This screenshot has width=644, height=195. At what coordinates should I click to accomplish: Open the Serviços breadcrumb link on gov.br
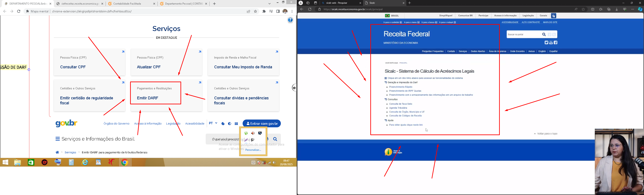70,152
